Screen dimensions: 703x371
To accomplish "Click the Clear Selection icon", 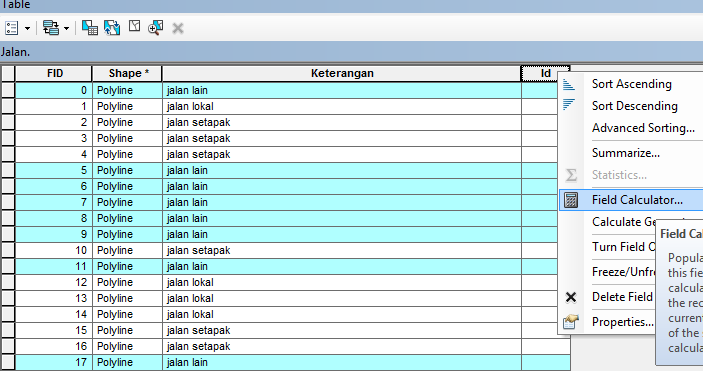I will tap(134, 26).
